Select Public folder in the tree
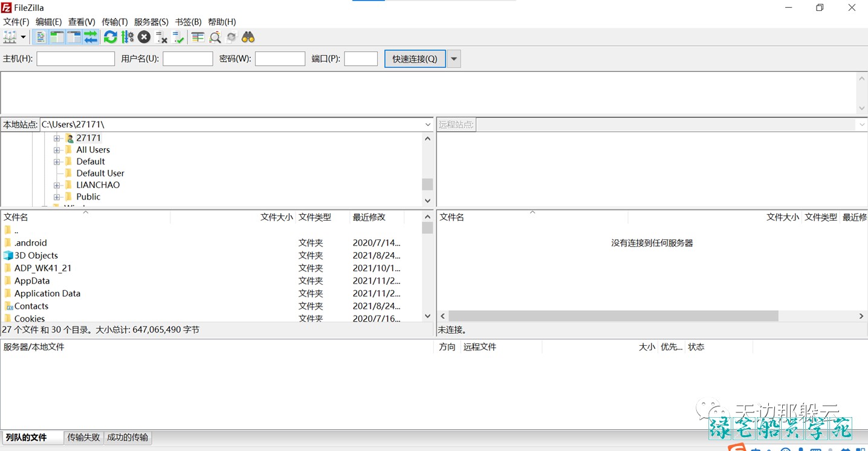This screenshot has width=868, height=451. tap(88, 196)
